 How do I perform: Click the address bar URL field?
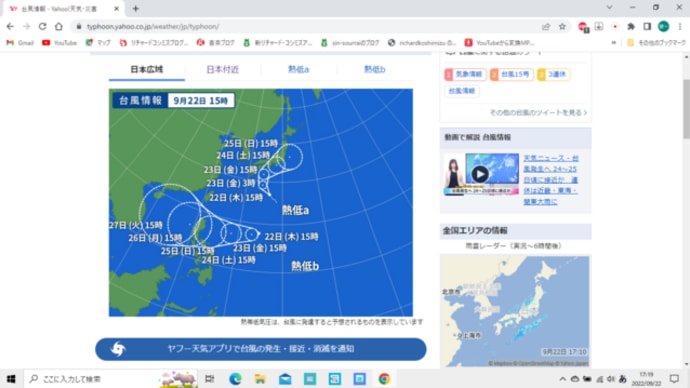[x=308, y=26]
